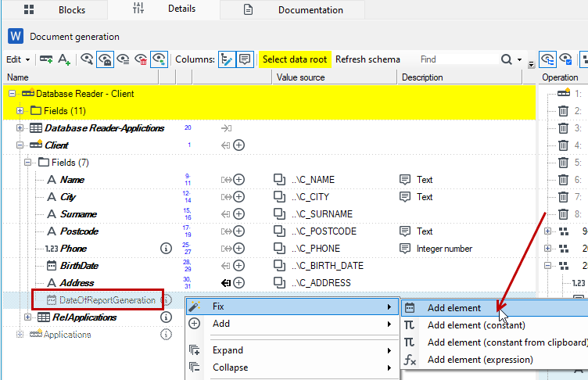Viewport: 588px width, 380px height.
Task: Click the Description column header
Action: (460, 77)
